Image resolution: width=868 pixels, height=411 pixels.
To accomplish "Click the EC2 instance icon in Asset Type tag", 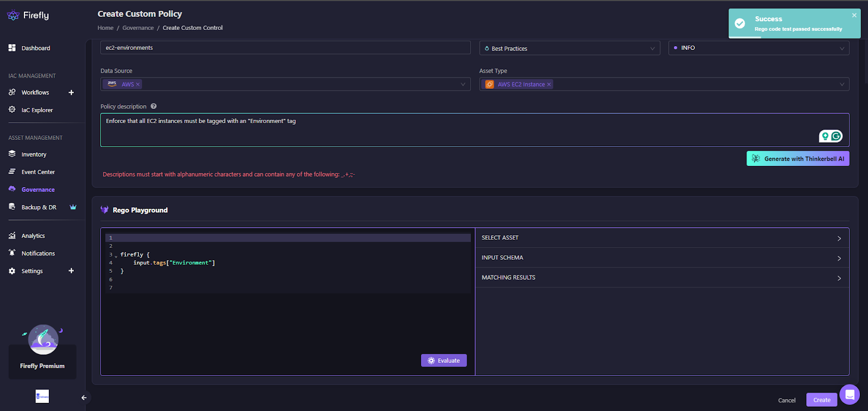I will (x=489, y=84).
